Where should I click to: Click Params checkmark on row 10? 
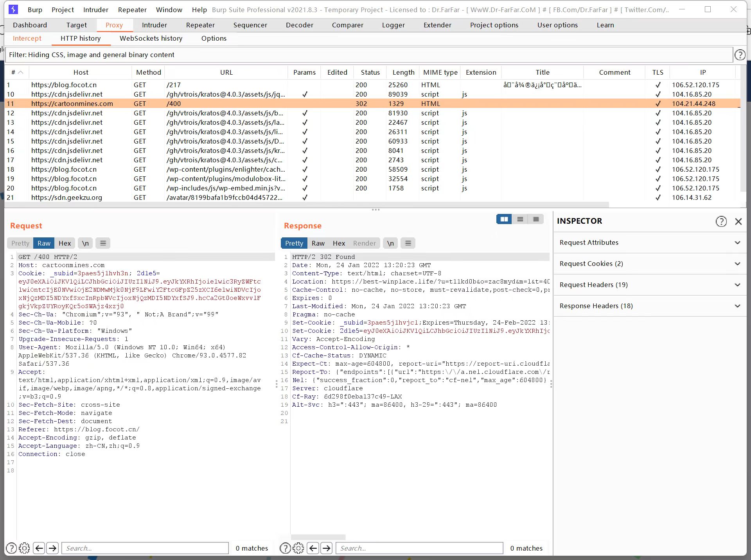point(305,94)
